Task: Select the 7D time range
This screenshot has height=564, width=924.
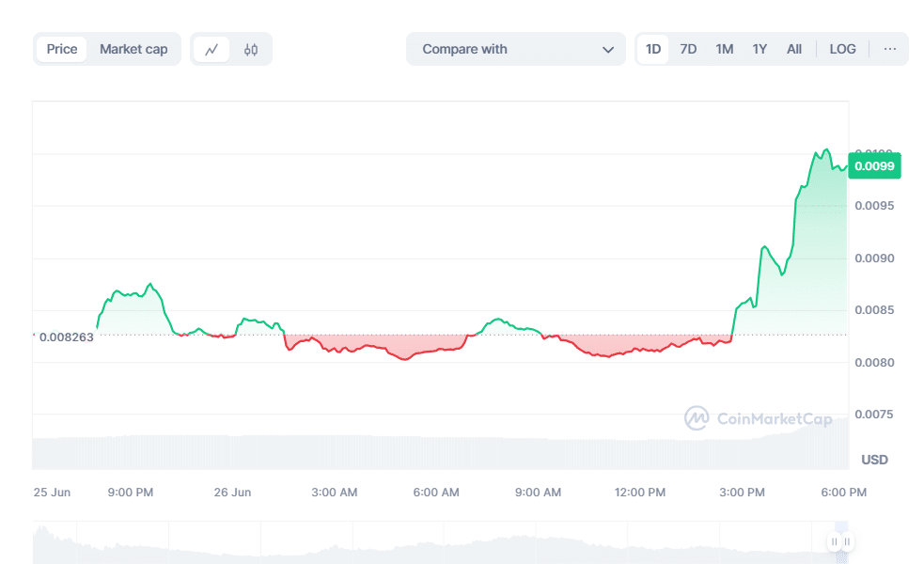Action: 688,49
